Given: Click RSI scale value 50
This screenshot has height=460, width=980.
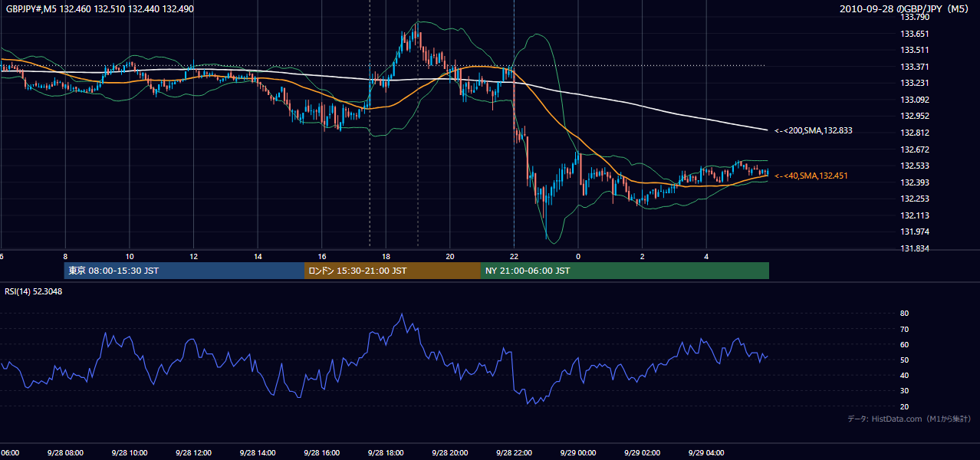Looking at the screenshot, I should click(905, 360).
